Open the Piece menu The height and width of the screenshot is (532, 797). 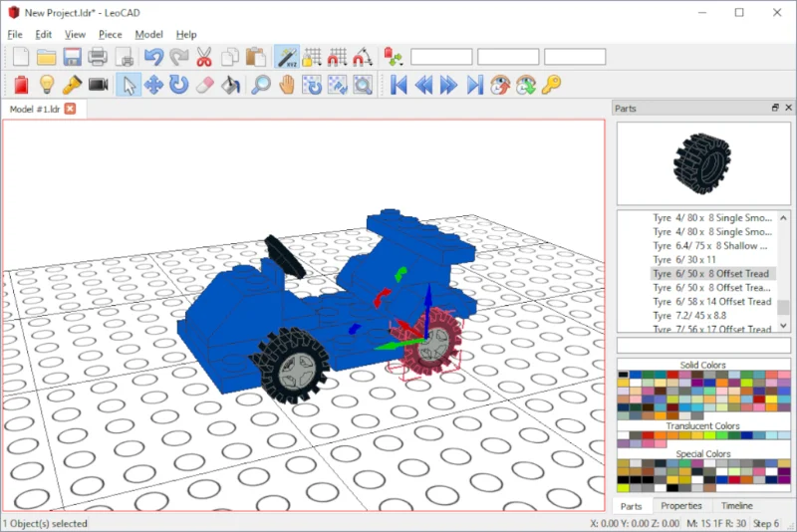click(111, 35)
